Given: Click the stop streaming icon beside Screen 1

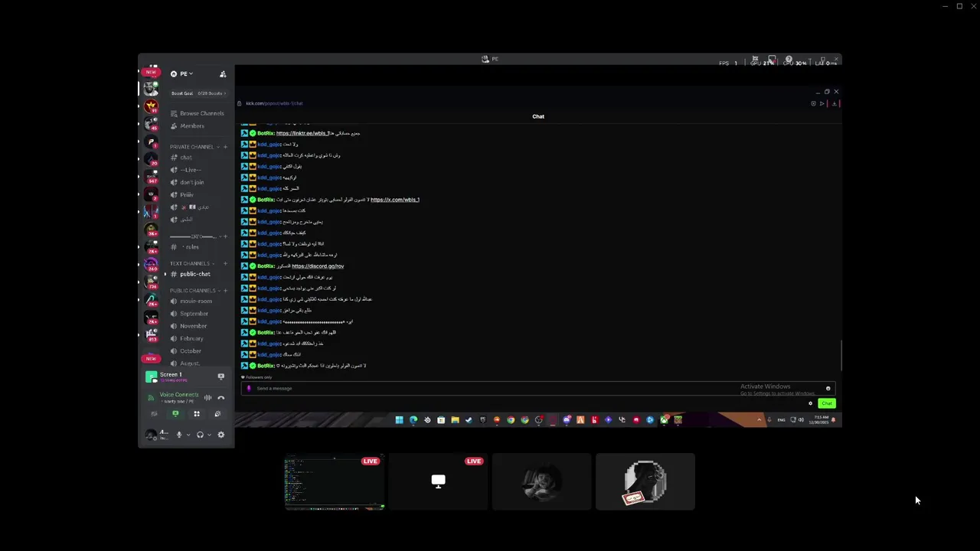Looking at the screenshot, I should click(x=221, y=377).
